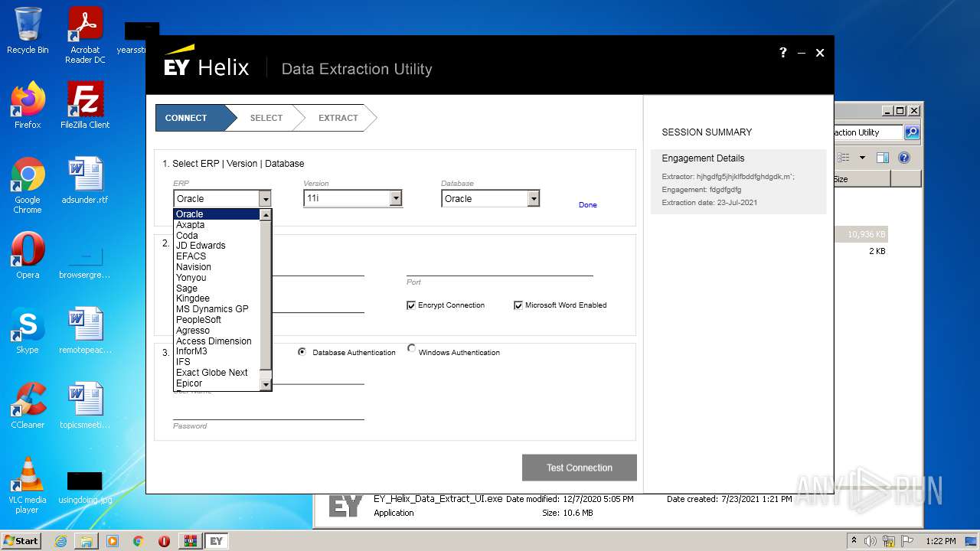The width and height of the screenshot is (980, 551).
Task: Choose IFS from ERP list
Action: (x=217, y=362)
